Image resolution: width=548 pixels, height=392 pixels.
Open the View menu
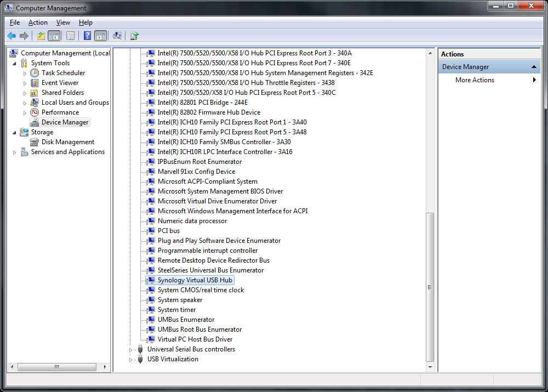pos(63,22)
